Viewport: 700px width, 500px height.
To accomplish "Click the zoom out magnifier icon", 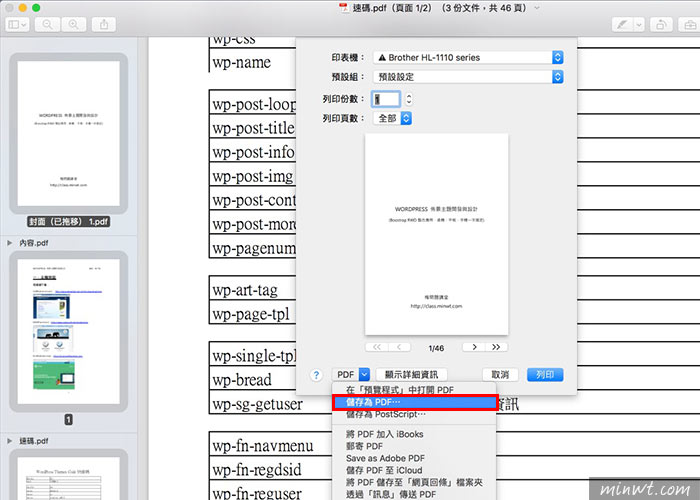I will (47, 25).
